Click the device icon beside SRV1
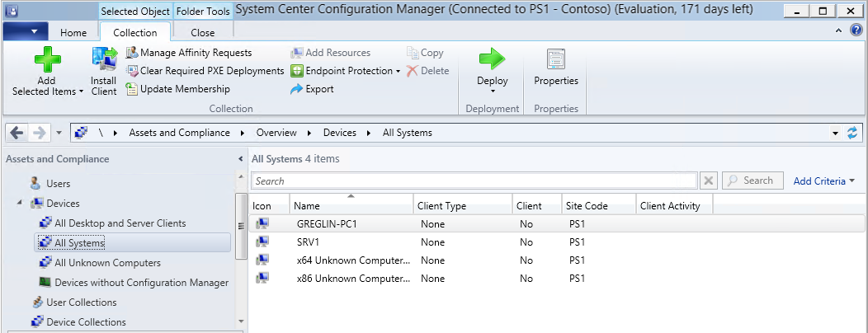The height and width of the screenshot is (333, 868). (x=262, y=242)
